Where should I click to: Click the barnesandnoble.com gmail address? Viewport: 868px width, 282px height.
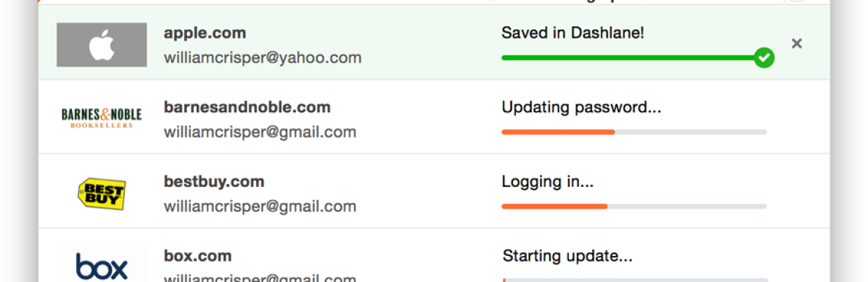[260, 132]
